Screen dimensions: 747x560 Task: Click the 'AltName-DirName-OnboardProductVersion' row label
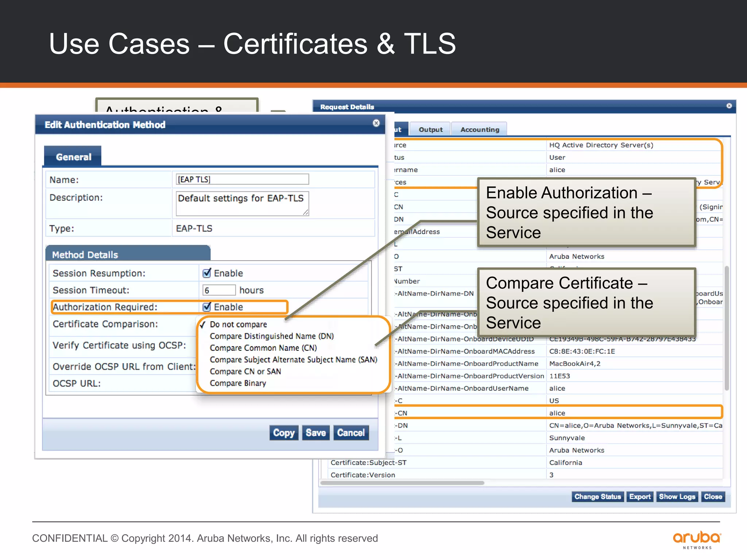coord(470,376)
